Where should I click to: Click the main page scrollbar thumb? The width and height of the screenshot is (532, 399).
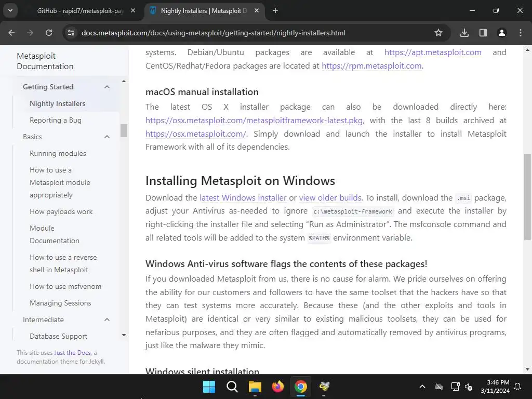click(x=527, y=197)
